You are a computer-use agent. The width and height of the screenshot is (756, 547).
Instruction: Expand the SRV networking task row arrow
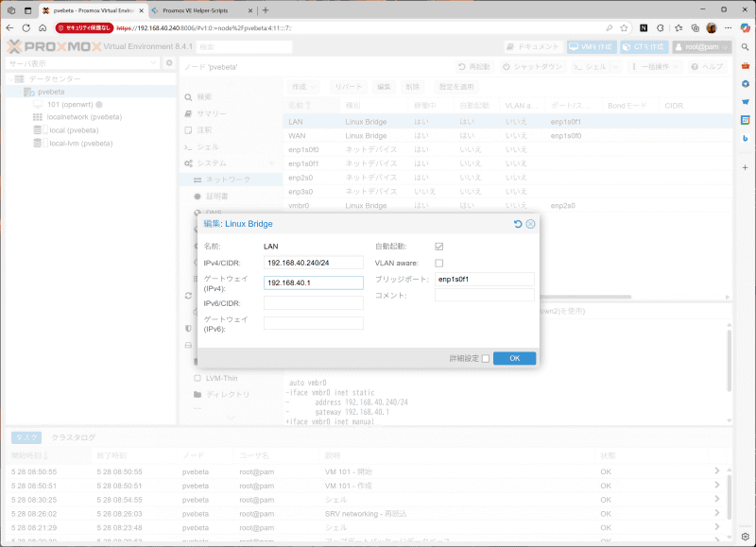coord(717,513)
